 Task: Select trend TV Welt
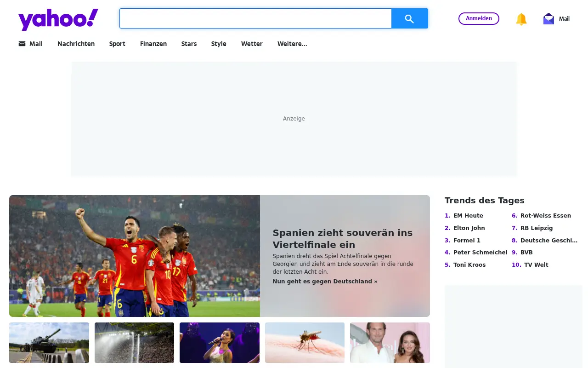[x=536, y=265]
